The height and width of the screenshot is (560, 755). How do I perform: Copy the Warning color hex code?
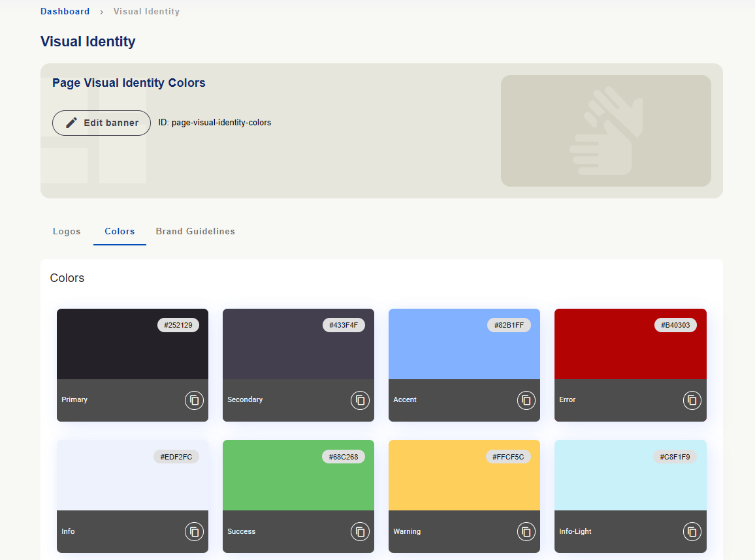pyautogui.click(x=526, y=532)
